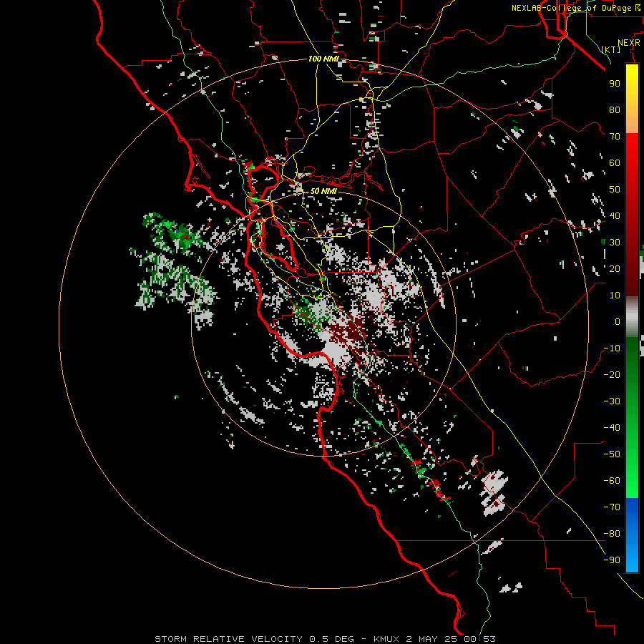Click the 20 value on velocity scale

point(615,268)
